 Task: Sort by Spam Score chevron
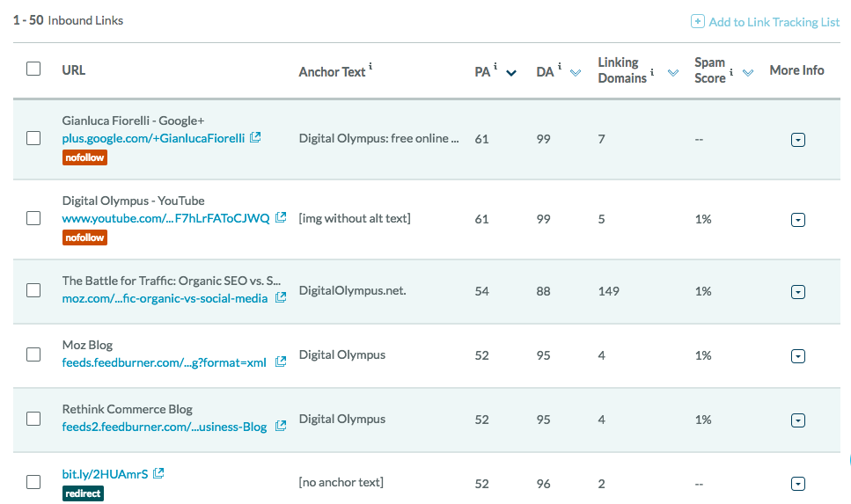pyautogui.click(x=748, y=73)
